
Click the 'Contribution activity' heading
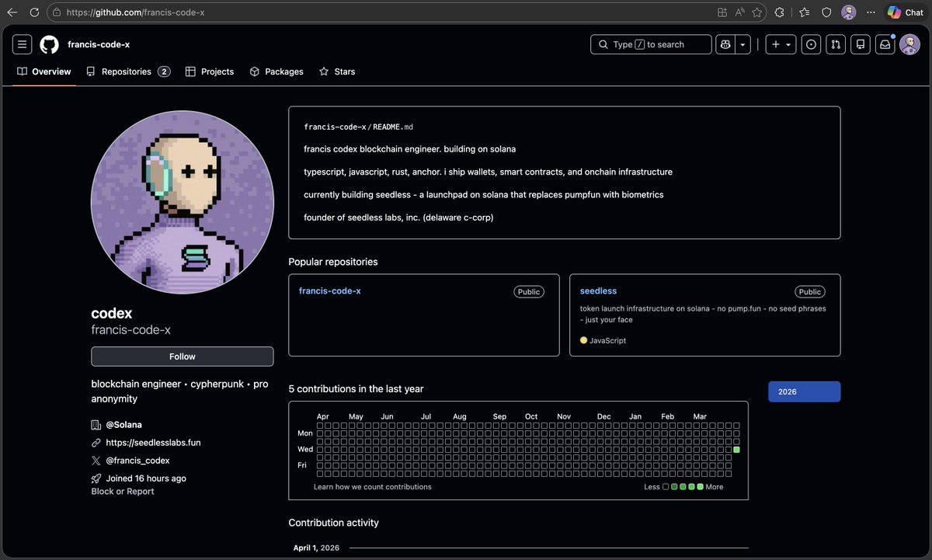pos(335,523)
